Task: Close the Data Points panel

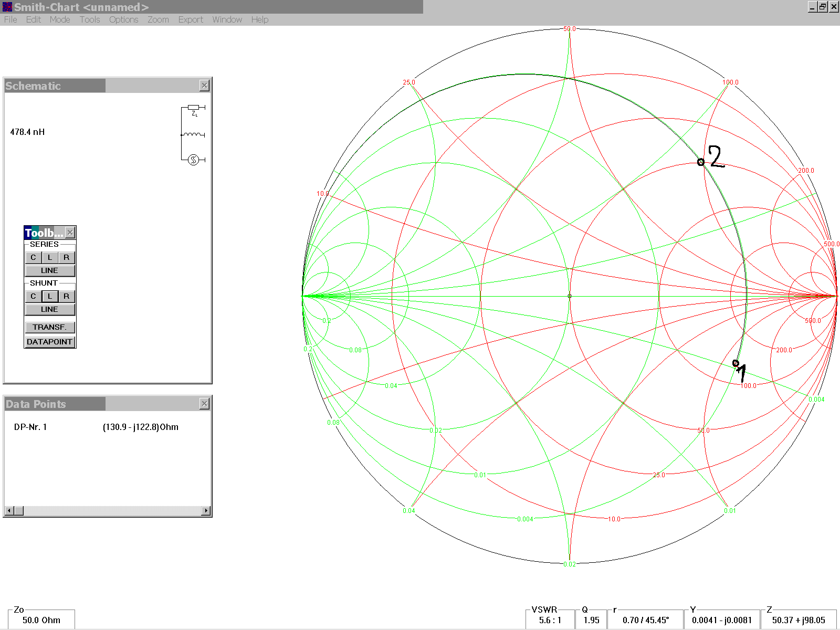Action: [x=205, y=404]
